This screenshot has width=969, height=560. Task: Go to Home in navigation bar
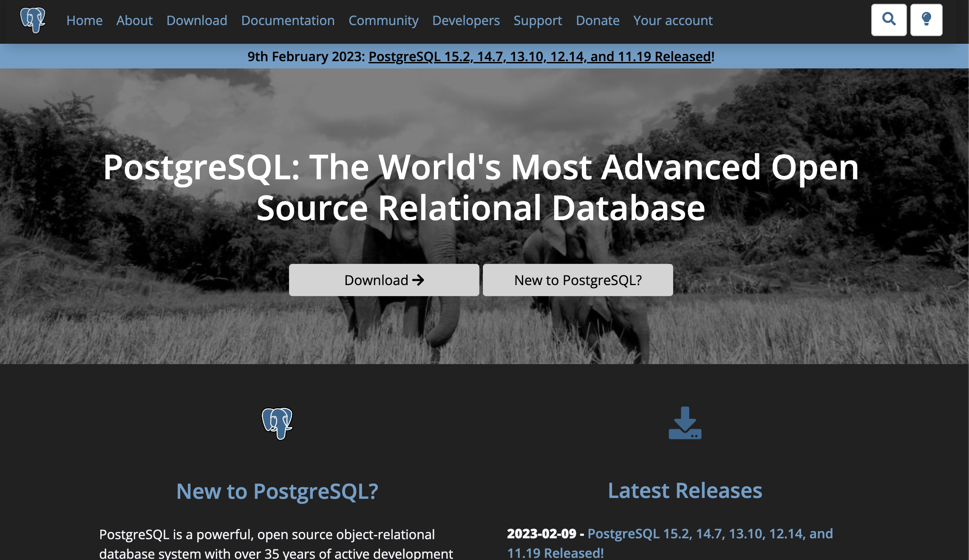point(84,20)
